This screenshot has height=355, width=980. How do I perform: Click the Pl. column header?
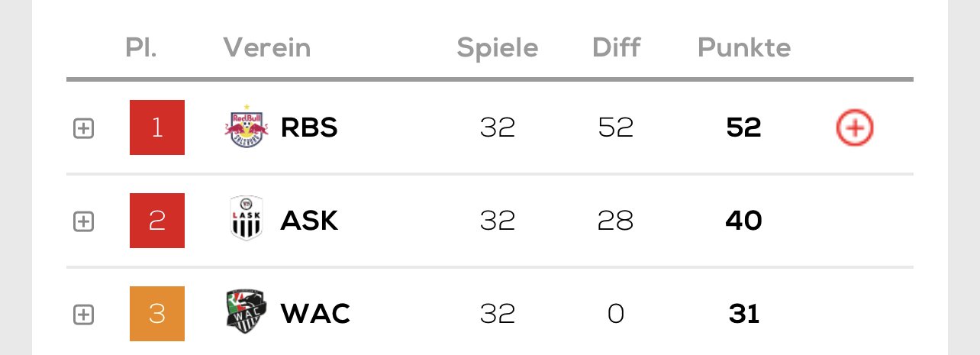141,48
